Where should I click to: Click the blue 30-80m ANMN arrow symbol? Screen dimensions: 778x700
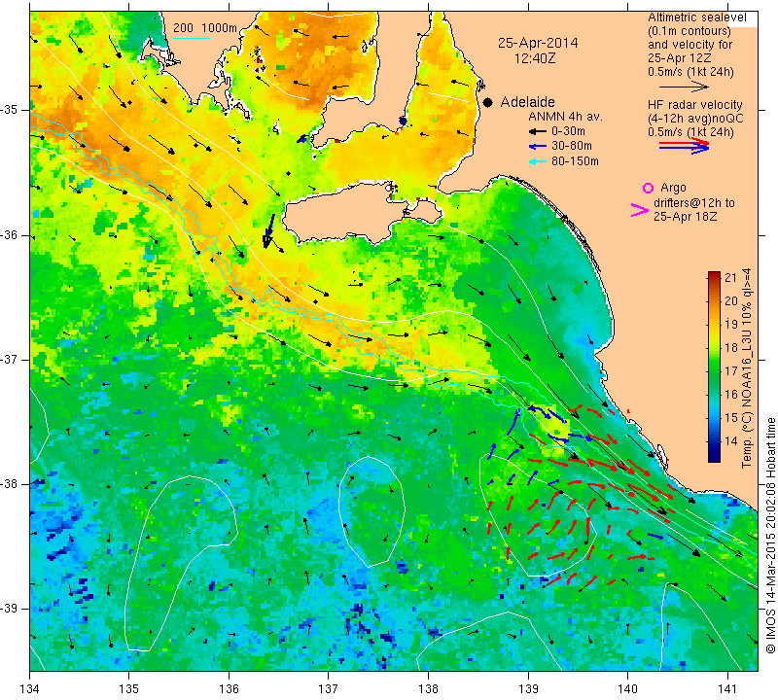coord(538,147)
